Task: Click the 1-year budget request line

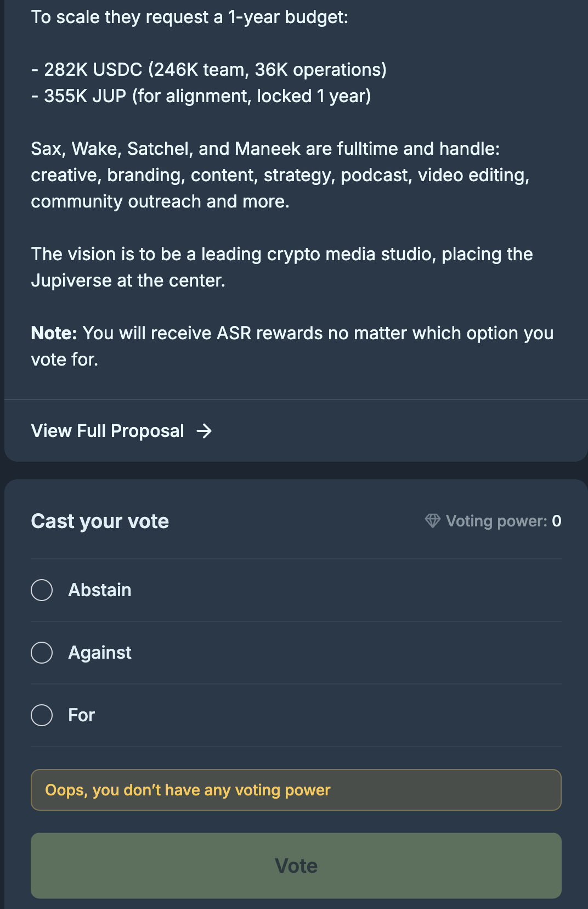Action: (190, 17)
